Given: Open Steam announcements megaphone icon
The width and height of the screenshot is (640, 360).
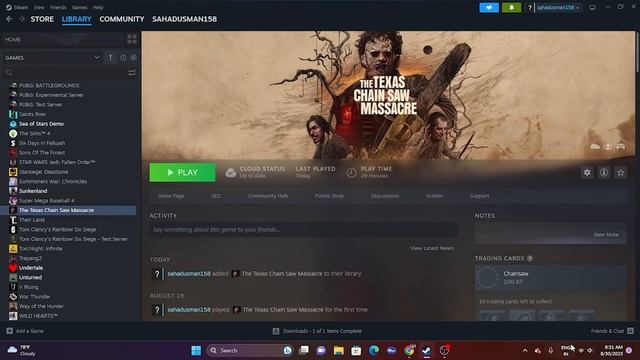Looking at the screenshot, I should [489, 7].
